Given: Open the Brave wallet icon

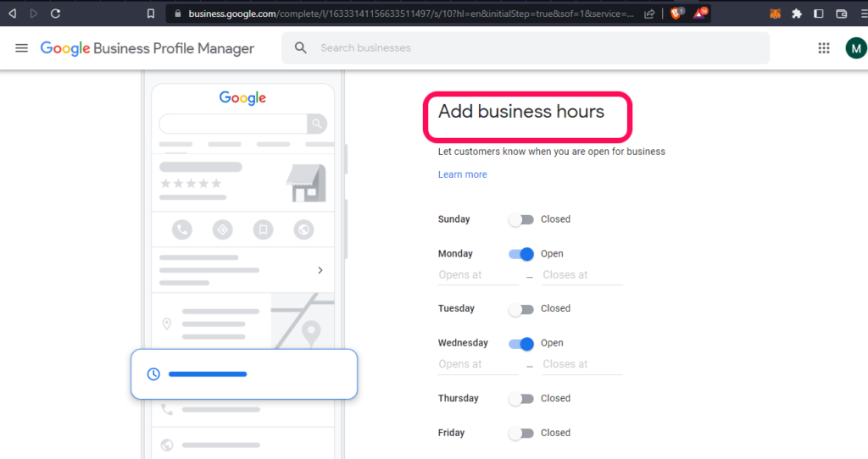Looking at the screenshot, I should pyautogui.click(x=842, y=14).
